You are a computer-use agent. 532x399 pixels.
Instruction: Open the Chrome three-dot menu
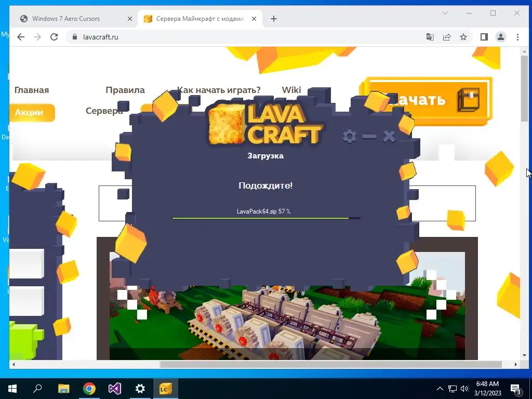518,37
